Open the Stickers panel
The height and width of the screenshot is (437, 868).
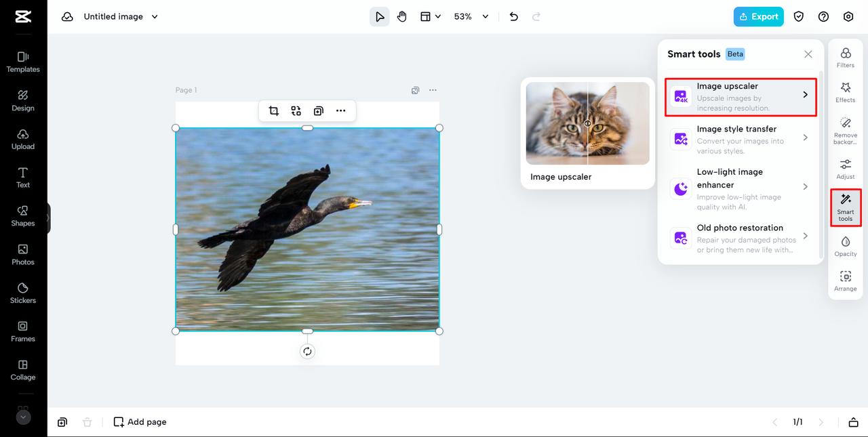23,293
